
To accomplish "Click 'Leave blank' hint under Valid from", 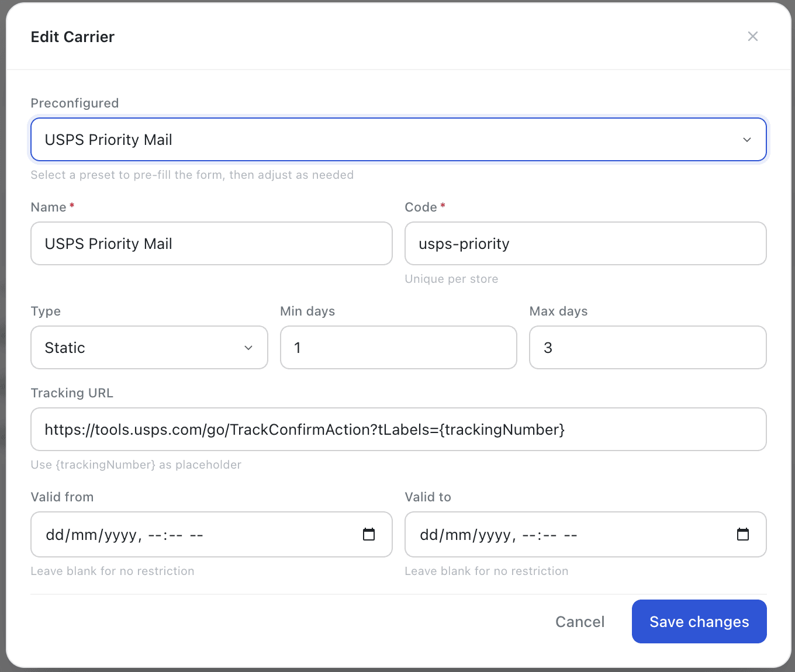I will (x=112, y=571).
